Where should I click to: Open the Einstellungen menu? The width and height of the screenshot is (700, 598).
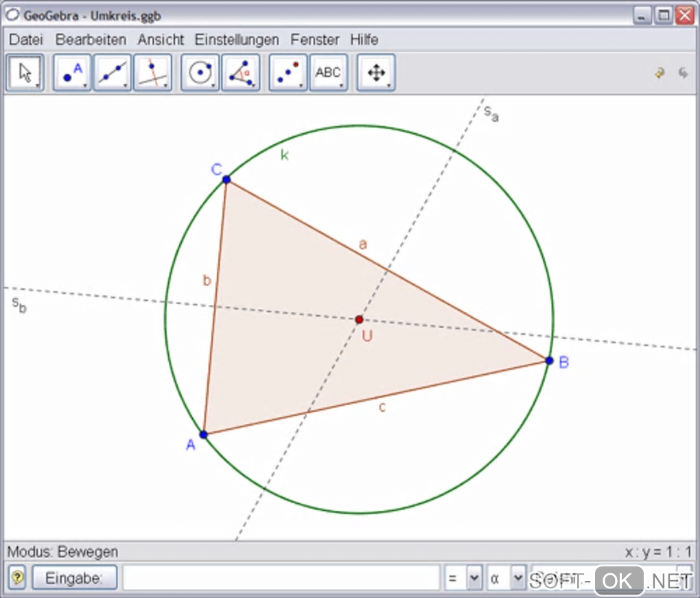(x=237, y=40)
